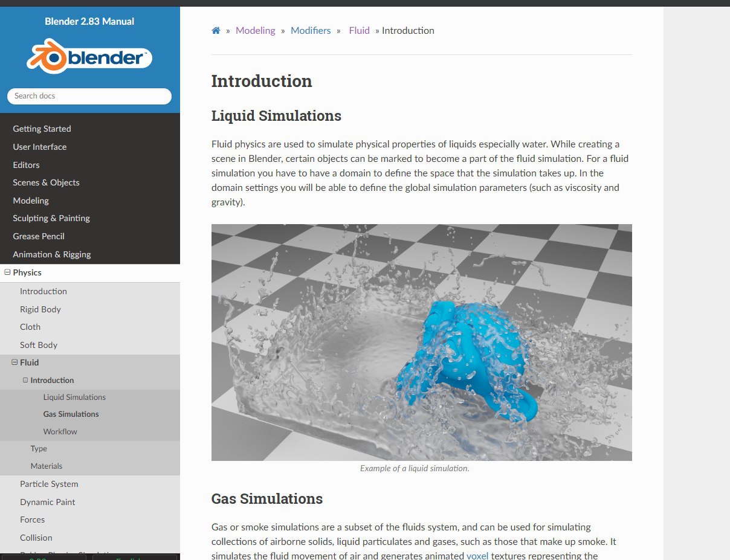The width and height of the screenshot is (730, 560).
Task: Select Fluid entry in sidebar
Action: pyautogui.click(x=29, y=362)
